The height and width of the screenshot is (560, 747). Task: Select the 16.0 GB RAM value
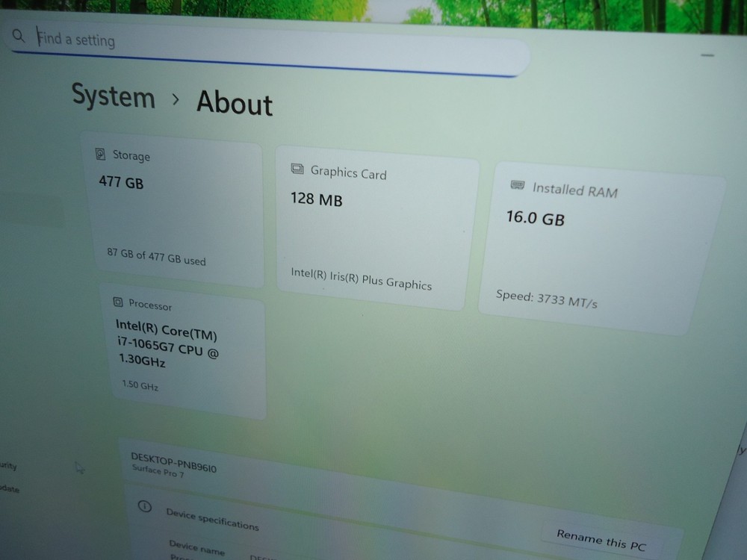(535, 218)
